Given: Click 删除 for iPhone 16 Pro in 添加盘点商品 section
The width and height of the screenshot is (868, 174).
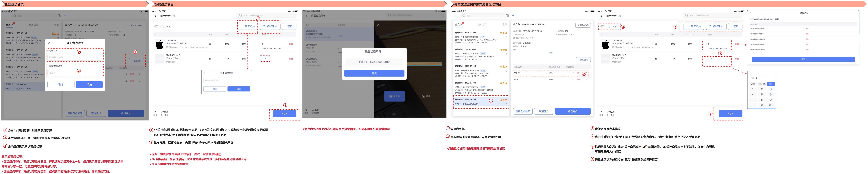Looking at the screenshot, I should [x=291, y=59].
